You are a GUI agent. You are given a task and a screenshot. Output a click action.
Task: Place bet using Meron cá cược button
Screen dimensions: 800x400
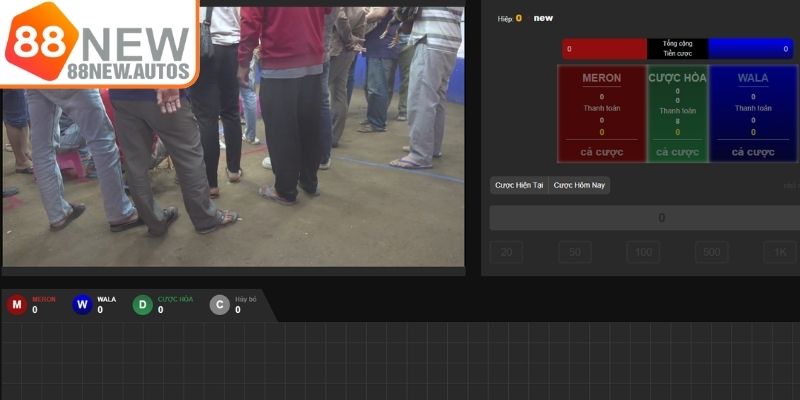[x=601, y=152]
